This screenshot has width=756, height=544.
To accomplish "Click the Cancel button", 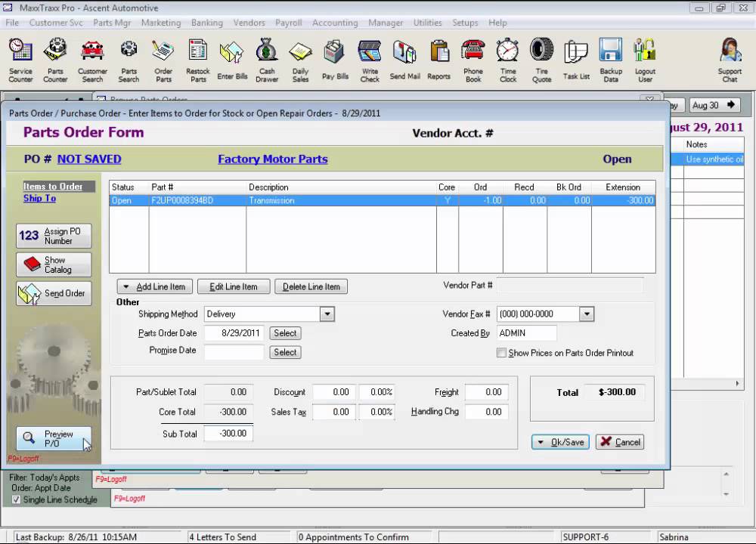I will pyautogui.click(x=620, y=442).
